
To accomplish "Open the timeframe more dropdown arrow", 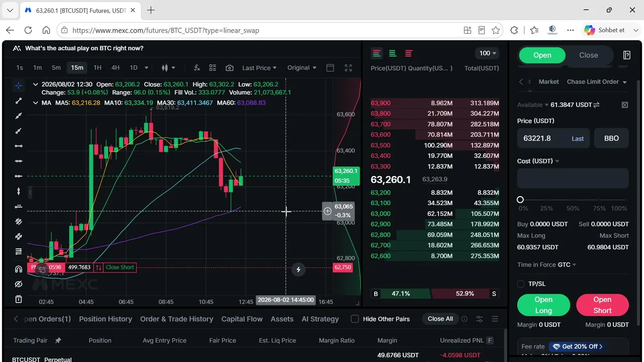I will 146,68.
